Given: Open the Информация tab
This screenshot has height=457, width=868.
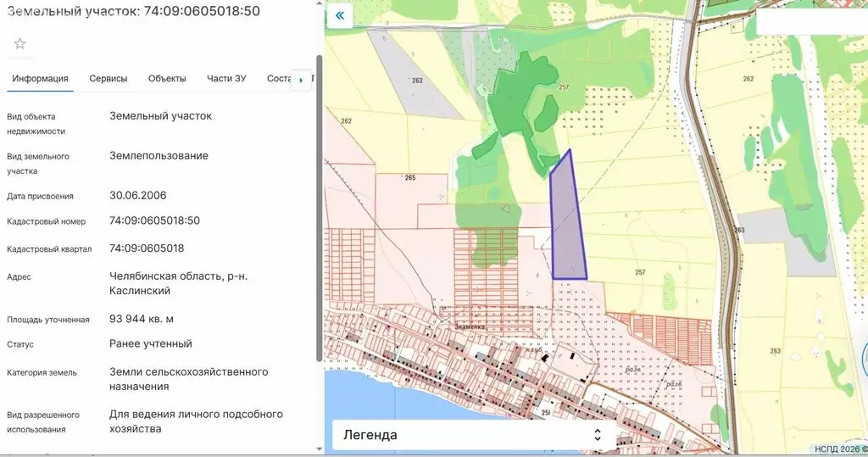Looking at the screenshot, I should click(40, 79).
